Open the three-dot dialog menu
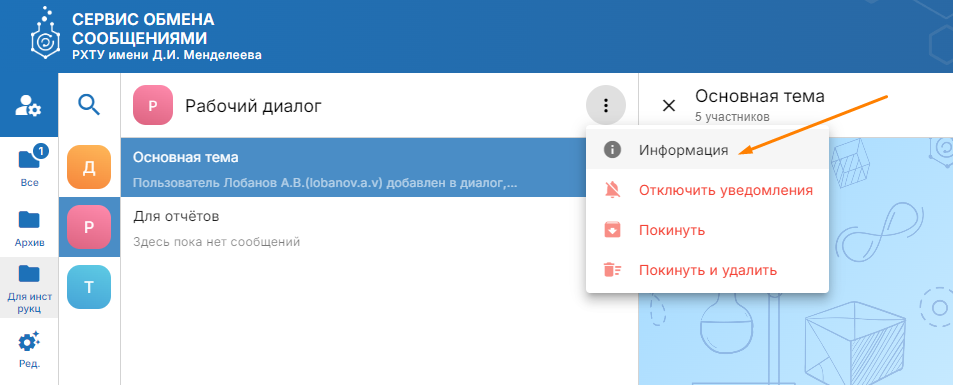 pyautogui.click(x=605, y=106)
